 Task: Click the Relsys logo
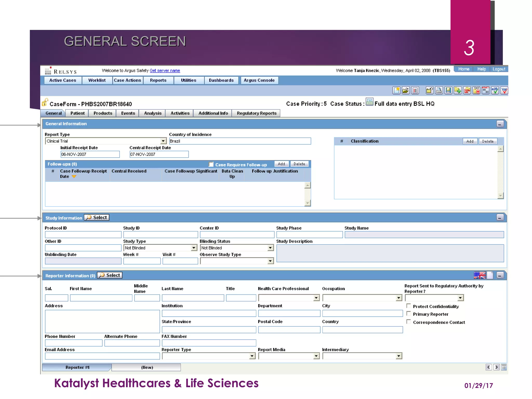(x=61, y=71)
